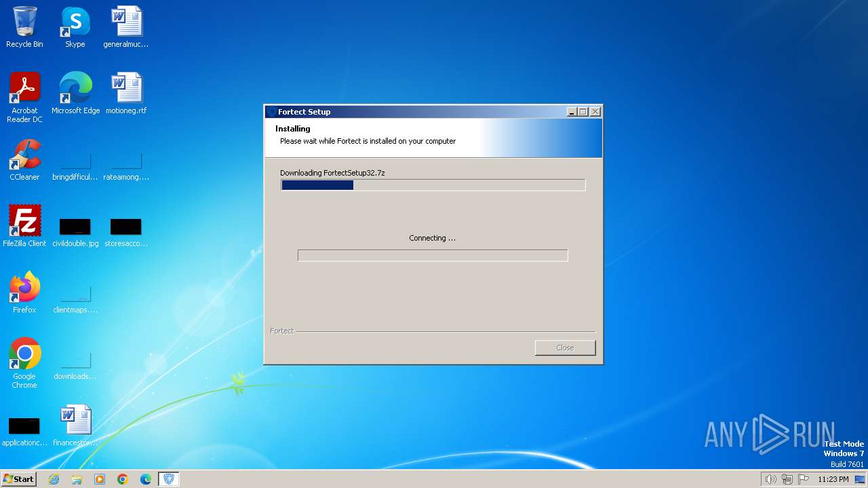Open Windows Explorer from taskbar
Viewport: 868px width, 488px height.
77,479
